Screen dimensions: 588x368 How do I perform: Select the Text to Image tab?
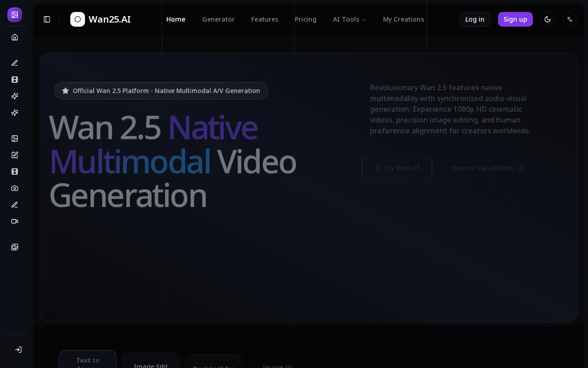88,360
